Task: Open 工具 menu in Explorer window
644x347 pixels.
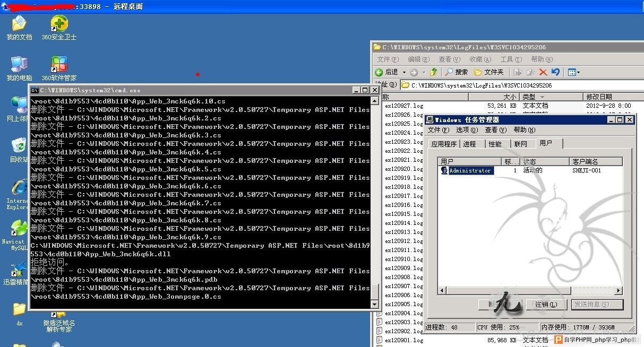Action: tap(511, 59)
